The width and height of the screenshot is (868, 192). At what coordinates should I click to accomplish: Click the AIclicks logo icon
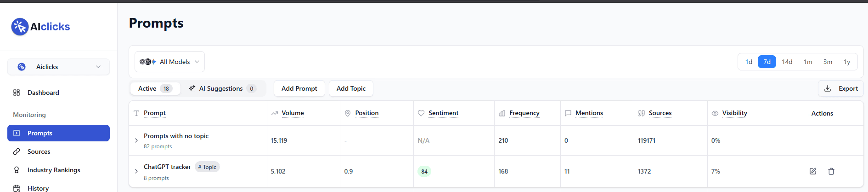(x=20, y=27)
